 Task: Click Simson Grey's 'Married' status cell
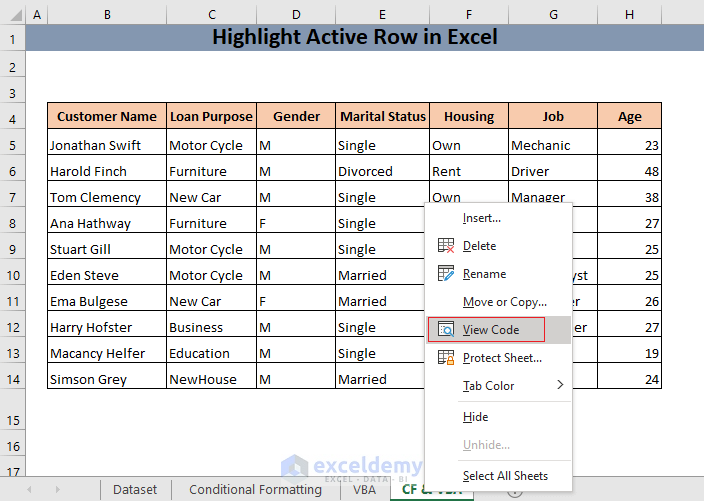click(380, 376)
